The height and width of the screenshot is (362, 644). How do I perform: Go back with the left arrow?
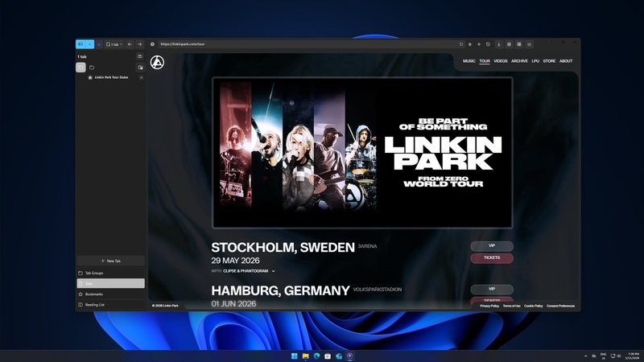130,44
